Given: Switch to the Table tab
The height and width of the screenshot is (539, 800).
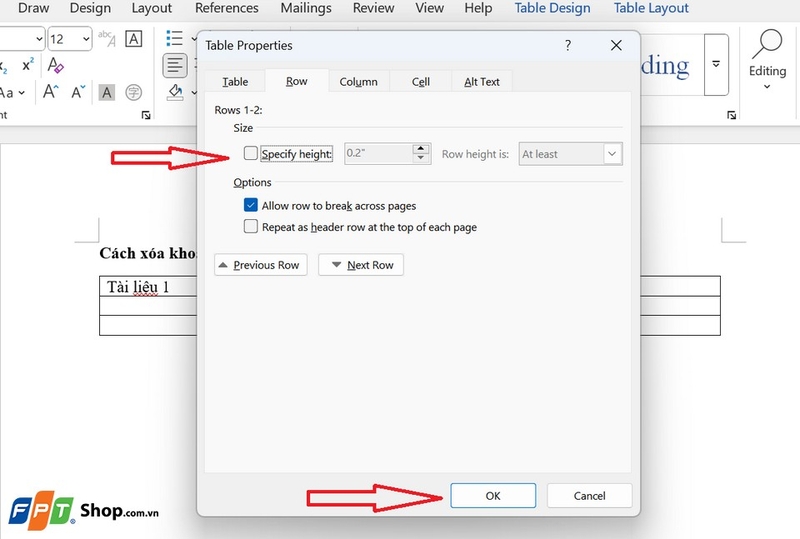Looking at the screenshot, I should (235, 82).
